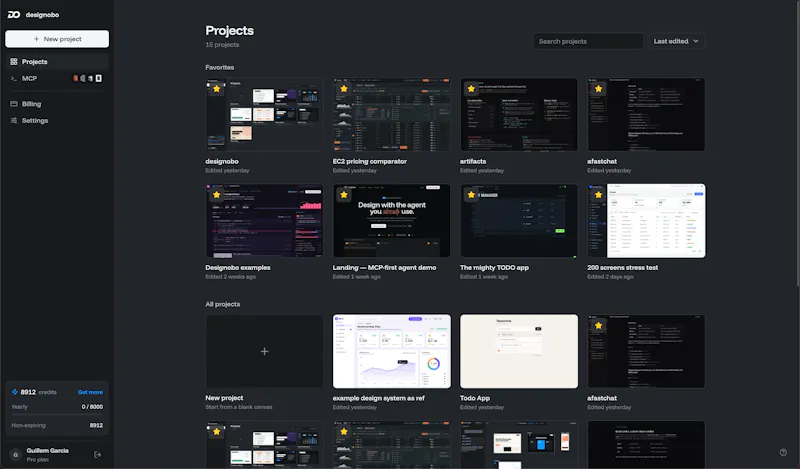Click the 'Todo App' project title
This screenshot has width=800, height=469.
click(x=475, y=398)
